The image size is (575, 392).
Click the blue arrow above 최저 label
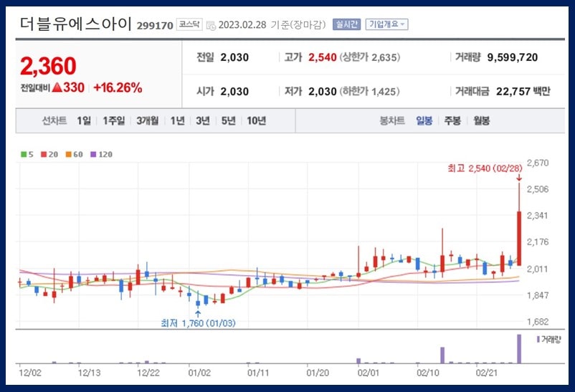click(198, 313)
